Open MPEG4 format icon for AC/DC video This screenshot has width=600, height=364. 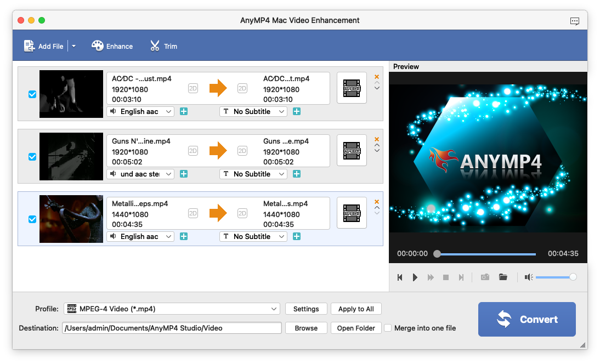[352, 88]
